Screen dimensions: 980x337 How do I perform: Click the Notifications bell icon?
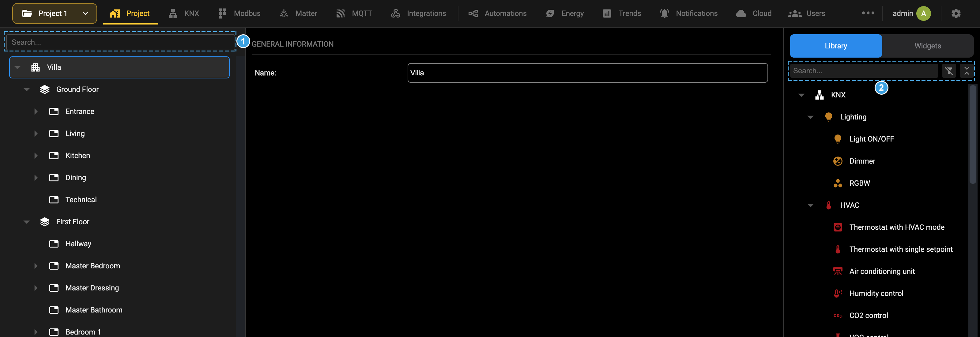coord(664,14)
